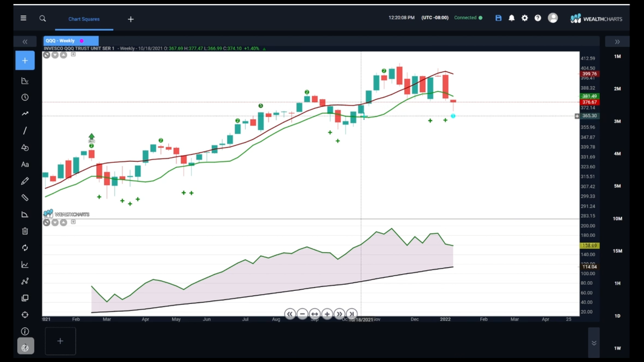The width and height of the screenshot is (644, 362).
Task: Move the price pane down arrow
Action: point(55,55)
